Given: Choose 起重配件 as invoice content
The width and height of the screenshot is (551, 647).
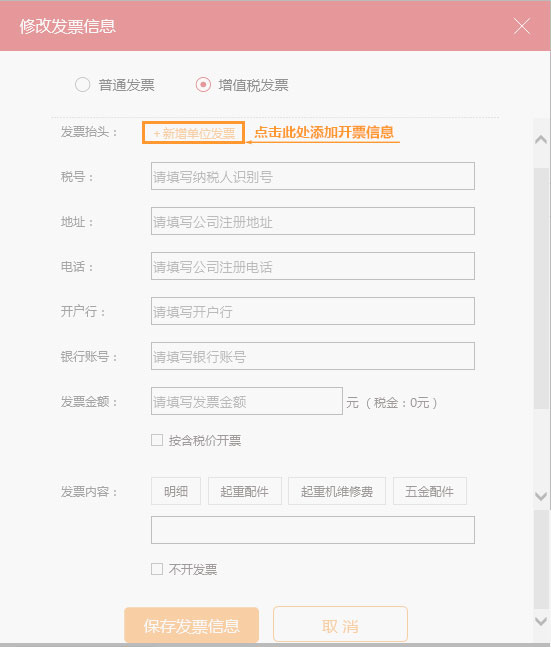Looking at the screenshot, I should 245,491.
